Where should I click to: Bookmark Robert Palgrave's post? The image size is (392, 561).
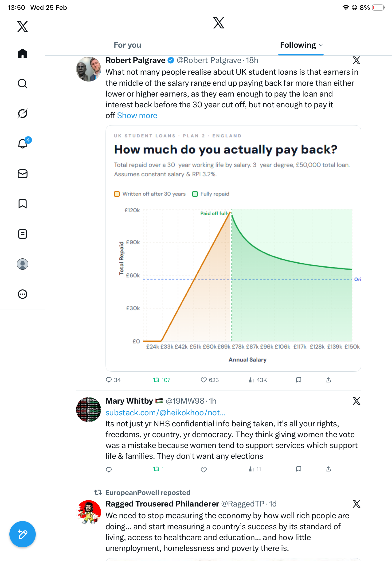coord(298,380)
